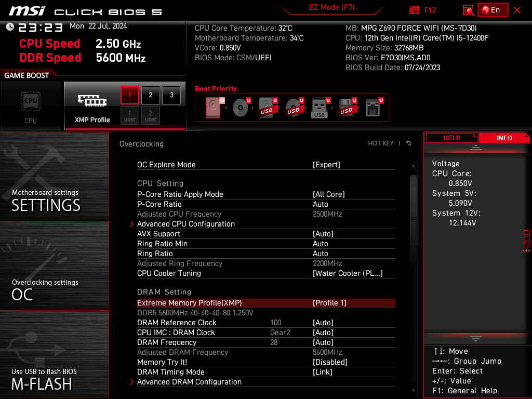Close the BIOS with the red X
This screenshot has height=399, width=532.
(x=517, y=10)
